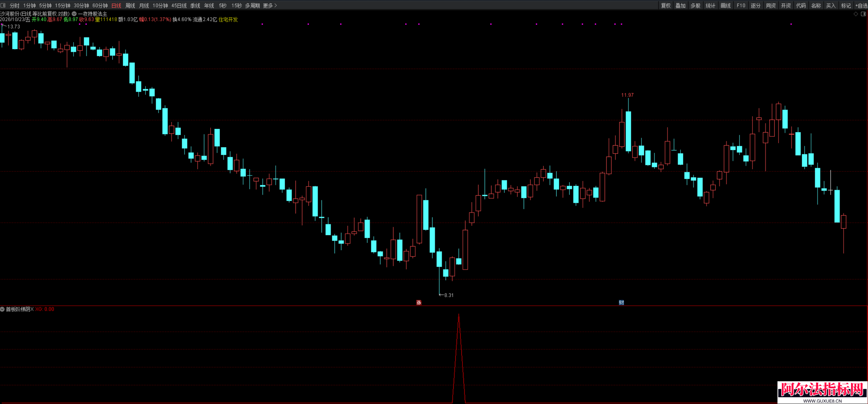This screenshot has width=868, height=404.
Task: Click the 复权 toolbar button
Action: point(666,5)
